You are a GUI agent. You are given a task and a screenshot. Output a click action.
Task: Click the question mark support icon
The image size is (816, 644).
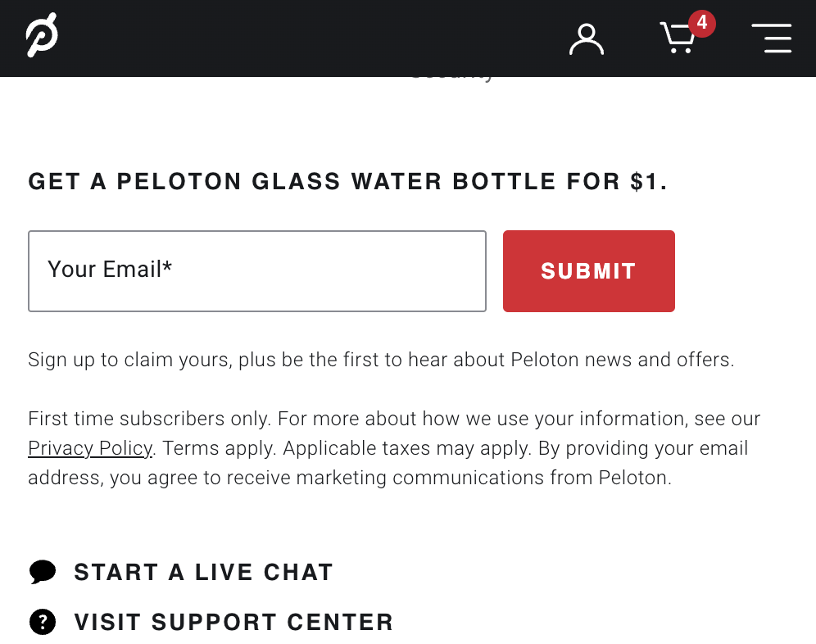coord(43,622)
